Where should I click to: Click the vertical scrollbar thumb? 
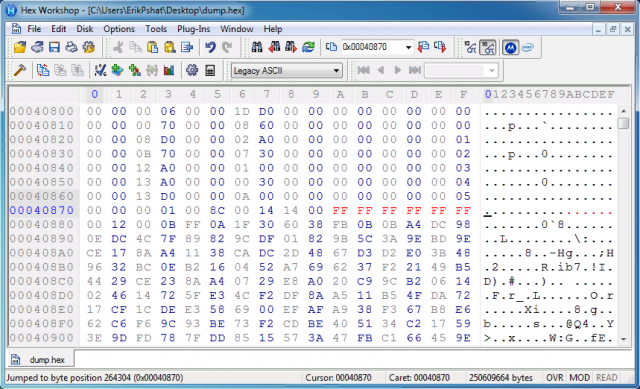[623, 123]
